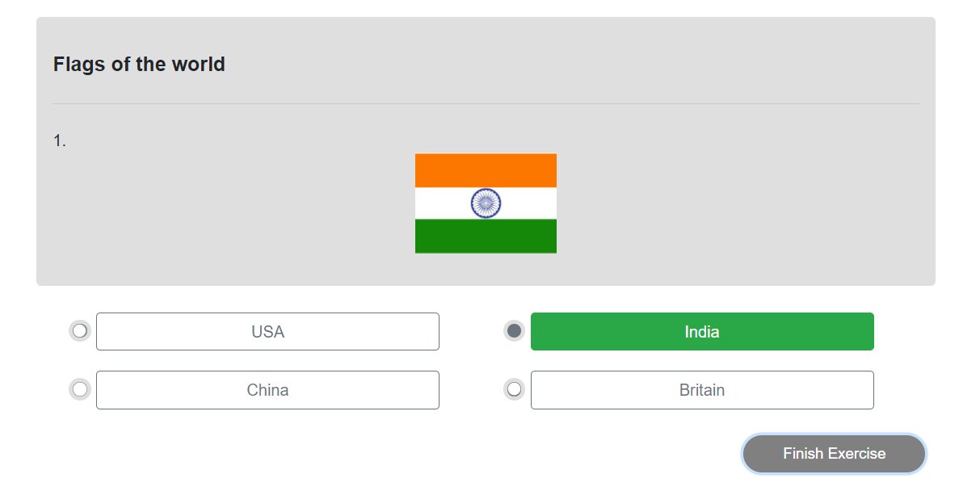Click the USA answer text label
Viewport: 980px width, 491px height.
click(267, 331)
